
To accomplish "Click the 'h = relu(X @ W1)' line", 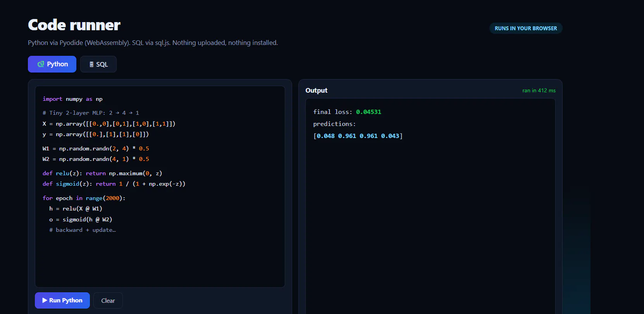I will (x=76, y=209).
